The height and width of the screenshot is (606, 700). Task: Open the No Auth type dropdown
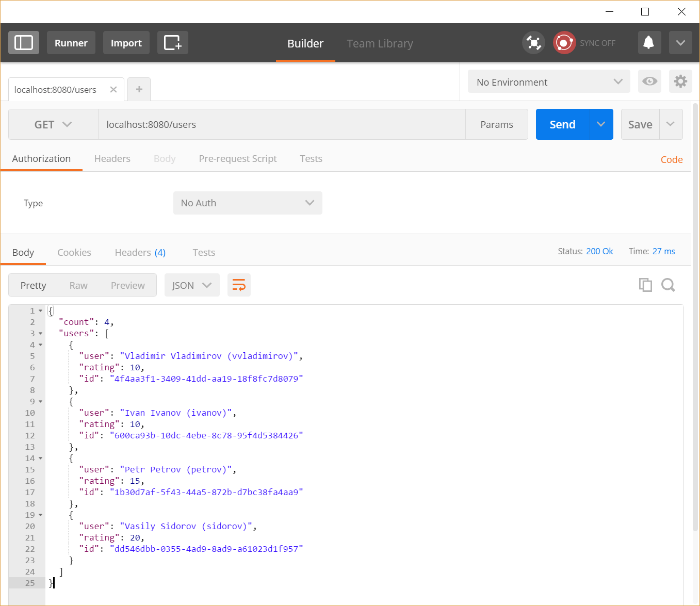[x=248, y=203]
